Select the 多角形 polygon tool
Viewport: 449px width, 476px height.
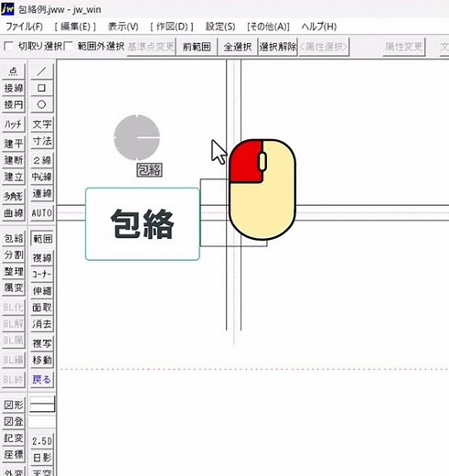click(14, 196)
